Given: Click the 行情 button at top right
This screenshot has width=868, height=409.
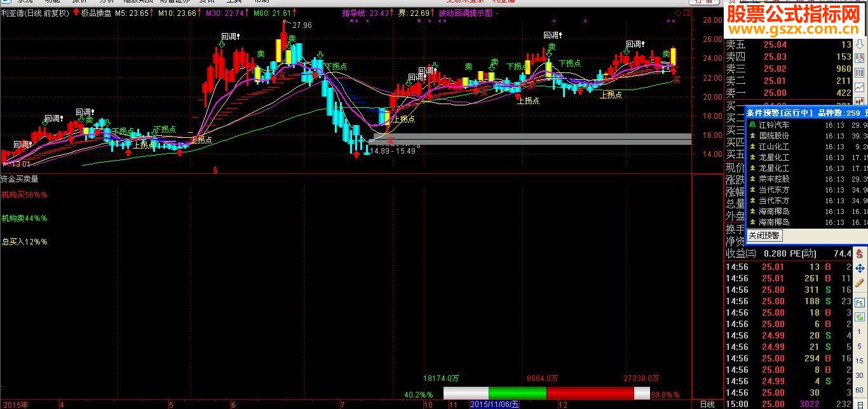Looking at the screenshot, I should point(705,2).
